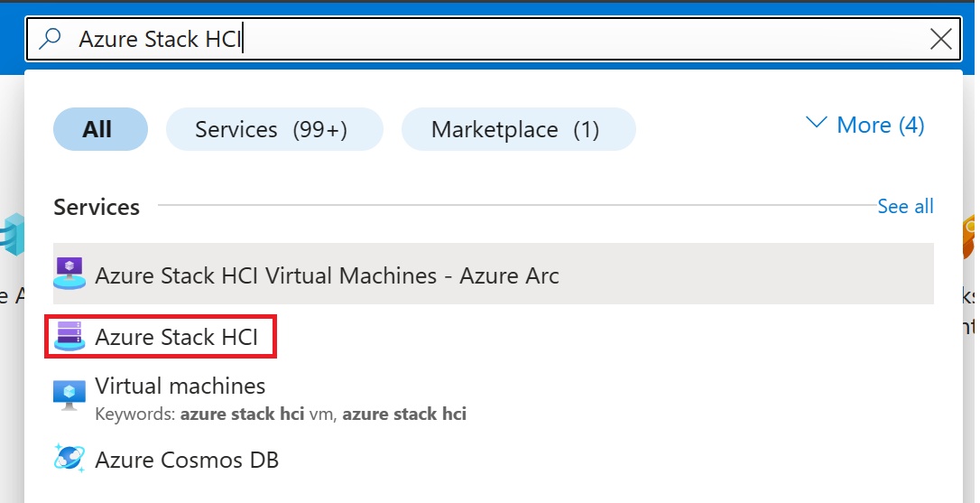Filter results by Services (99+)
Image resolution: width=980 pixels, height=503 pixels.
point(274,129)
